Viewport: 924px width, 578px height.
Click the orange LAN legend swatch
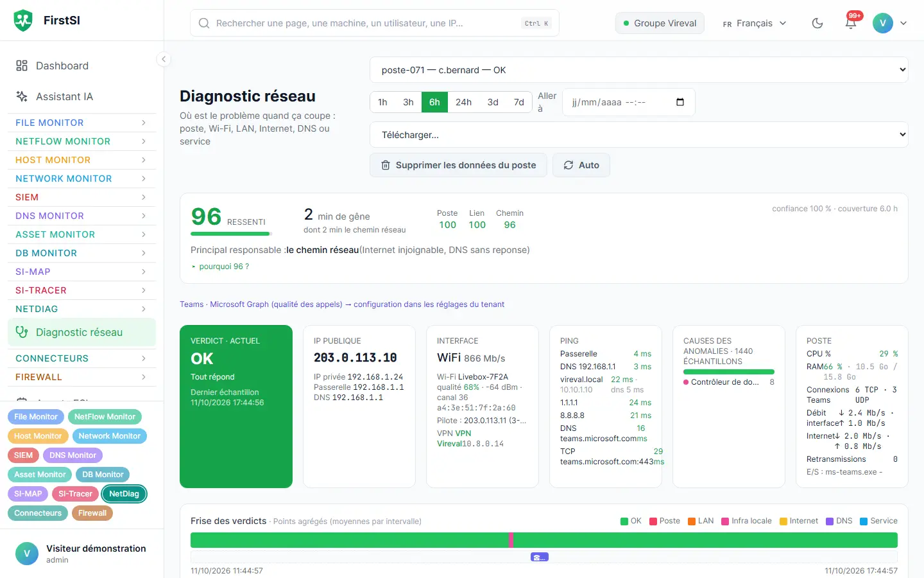pos(692,521)
